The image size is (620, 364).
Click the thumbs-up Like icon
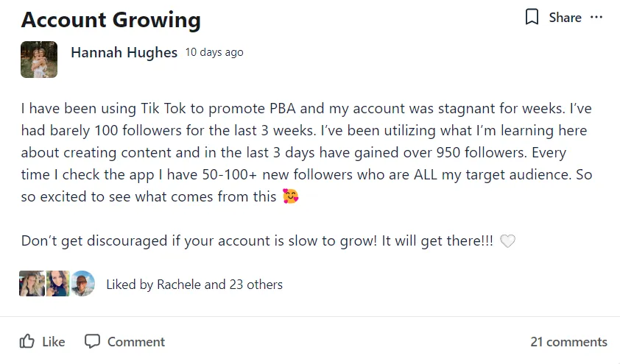coord(27,341)
